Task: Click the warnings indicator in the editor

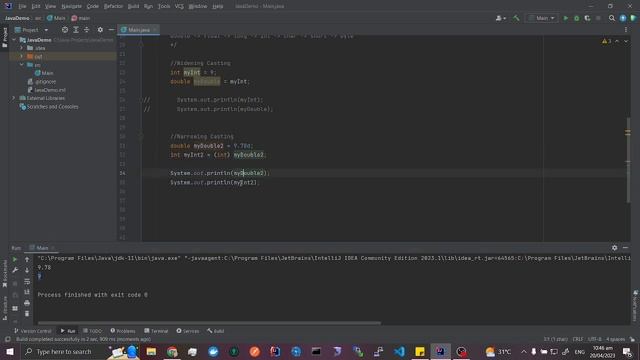Action: click(x=606, y=41)
